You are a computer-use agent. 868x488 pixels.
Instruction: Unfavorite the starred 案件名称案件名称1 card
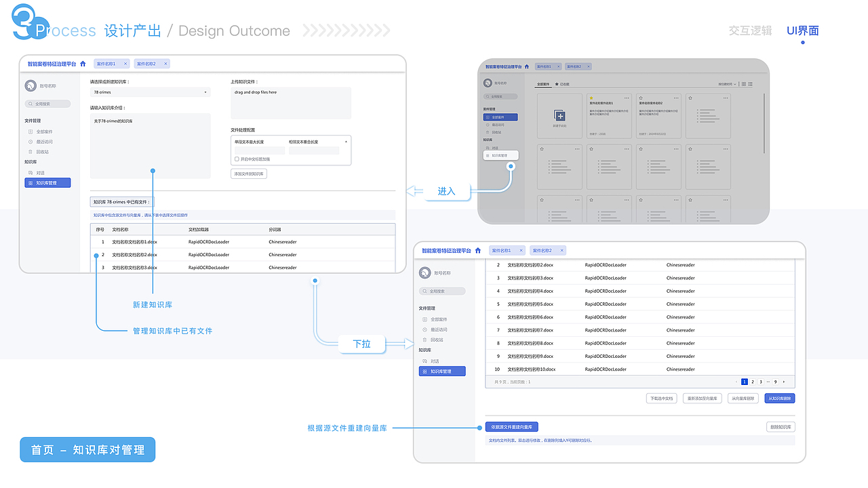pos(591,98)
